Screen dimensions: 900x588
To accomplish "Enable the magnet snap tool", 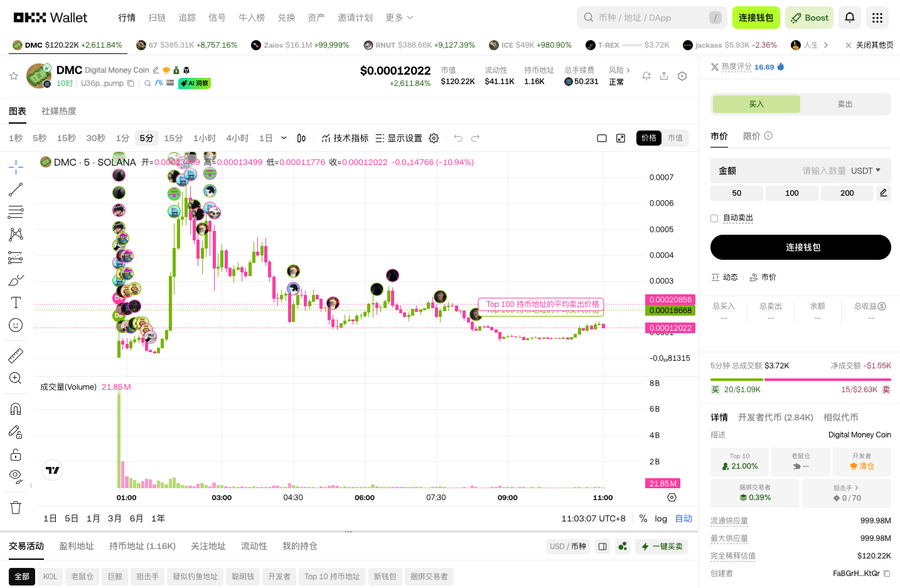I will [15, 408].
